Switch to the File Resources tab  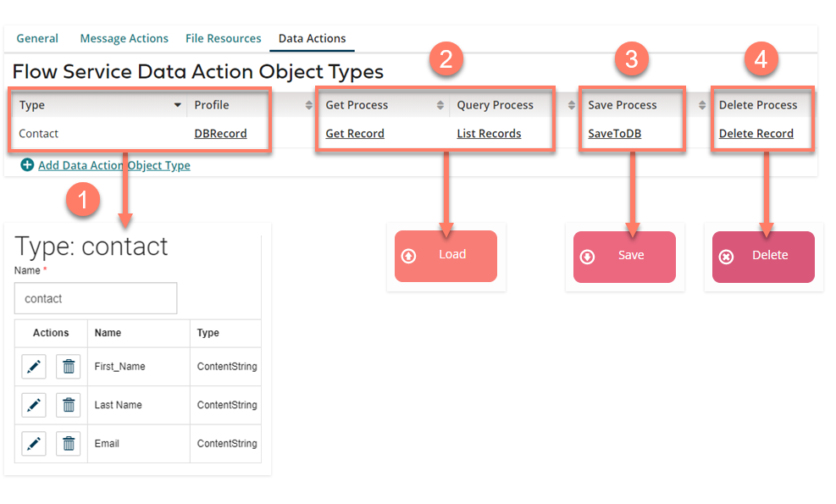[223, 38]
